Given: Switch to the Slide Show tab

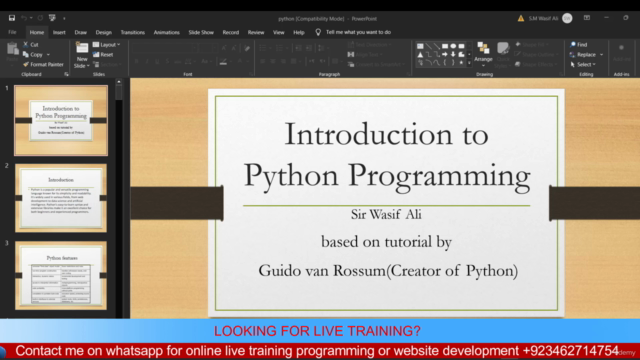Looking at the screenshot, I should 201,32.
